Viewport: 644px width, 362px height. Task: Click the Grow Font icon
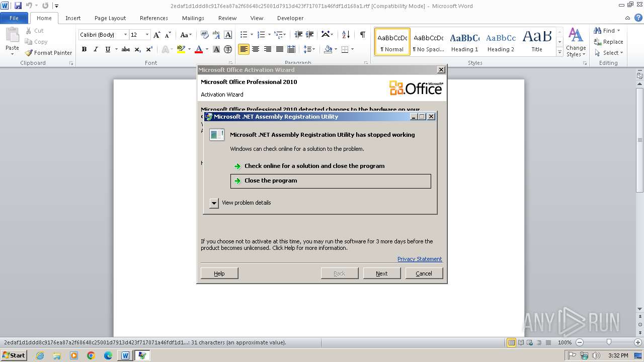coord(157,35)
